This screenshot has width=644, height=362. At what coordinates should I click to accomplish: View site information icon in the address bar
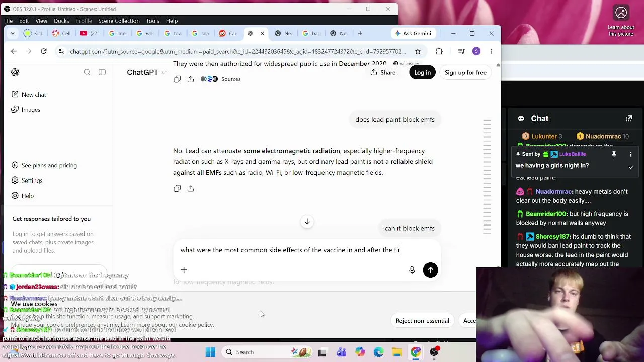click(x=61, y=51)
